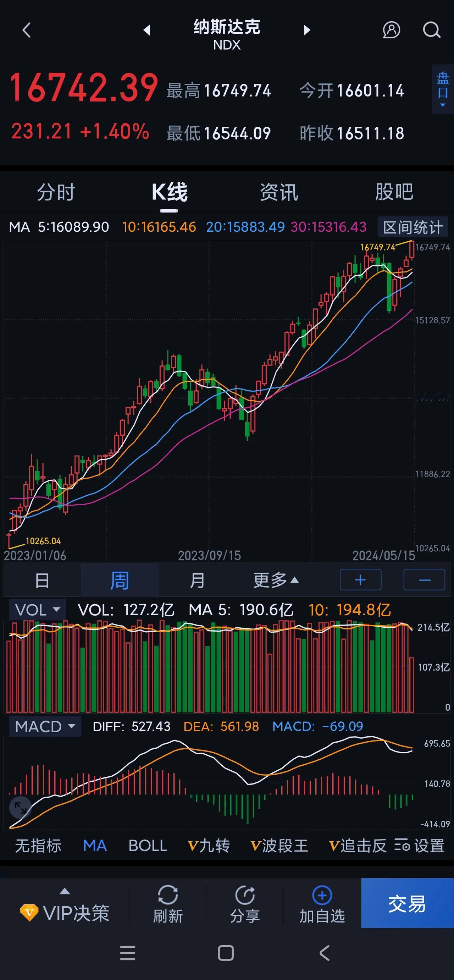
Task: Tap the orange 10:16165.46 MA value
Action: [x=159, y=227]
